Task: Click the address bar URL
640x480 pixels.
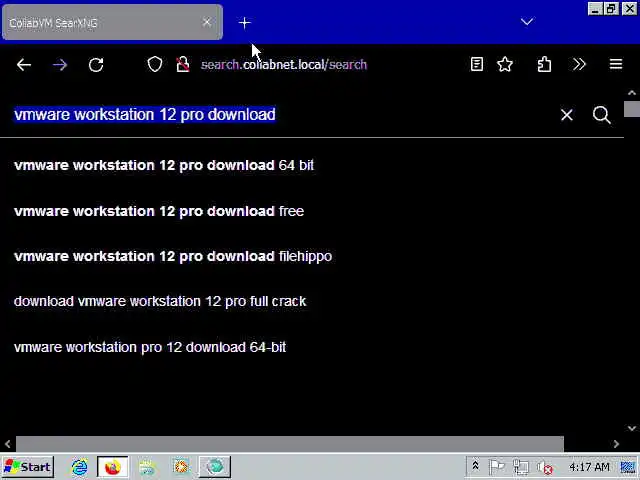Action: [284, 64]
